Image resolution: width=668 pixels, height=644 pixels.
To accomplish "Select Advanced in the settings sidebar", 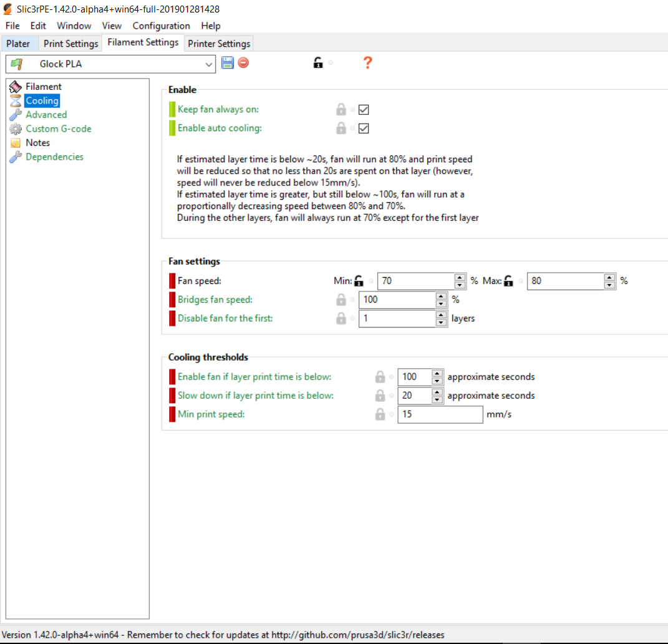I will tap(46, 115).
